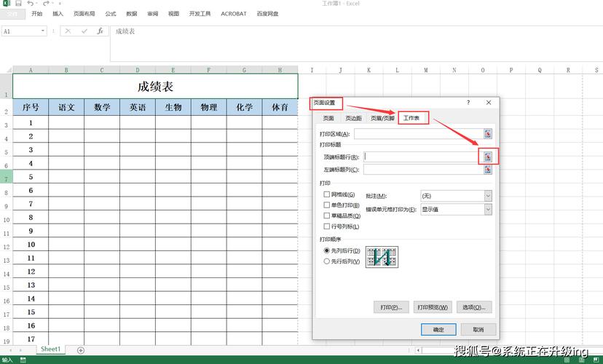Select the 先行后列 radio button
The image size is (603, 364).
click(327, 261)
